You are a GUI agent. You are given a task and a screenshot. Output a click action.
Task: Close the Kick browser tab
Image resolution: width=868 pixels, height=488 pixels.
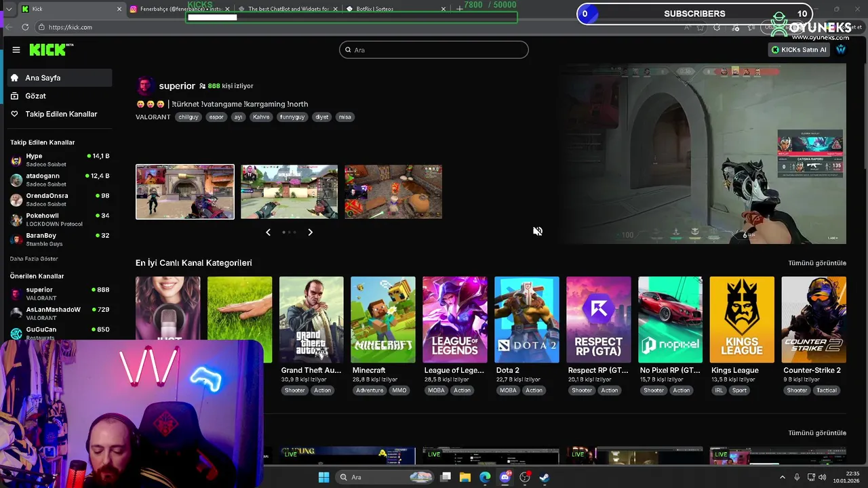pyautogui.click(x=119, y=9)
